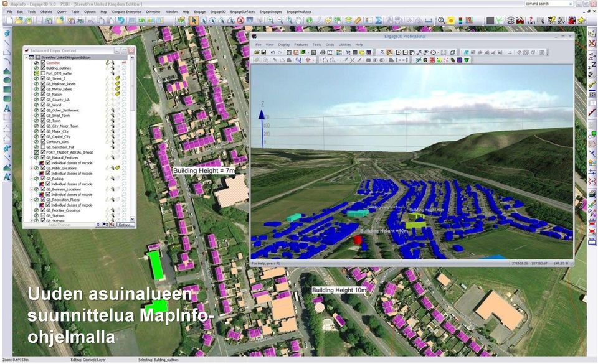Toggle visibility checkbox for Building_outlines layer
This screenshot has width=598, height=364.
point(43,68)
